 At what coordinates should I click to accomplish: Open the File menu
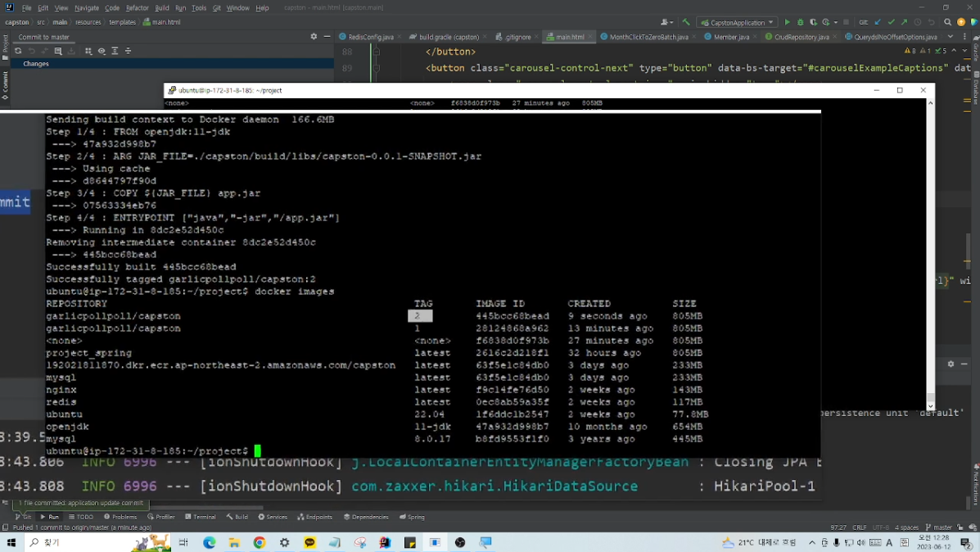[26, 7]
